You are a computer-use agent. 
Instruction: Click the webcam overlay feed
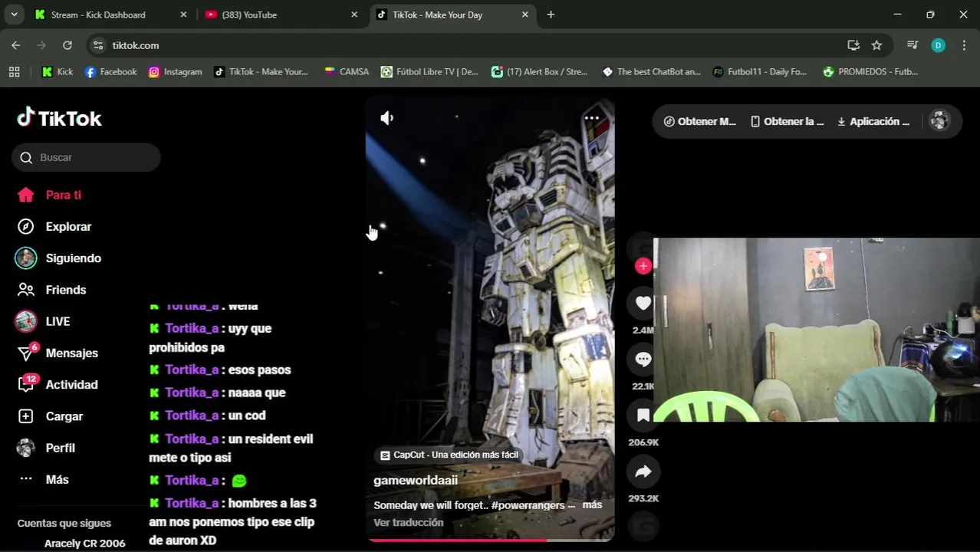(817, 330)
